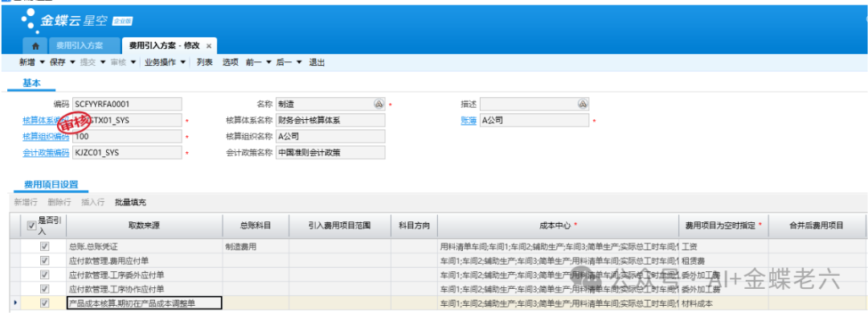Open the 保存 dropdown arrow
Viewport: 868px width, 313px height.
(x=72, y=63)
